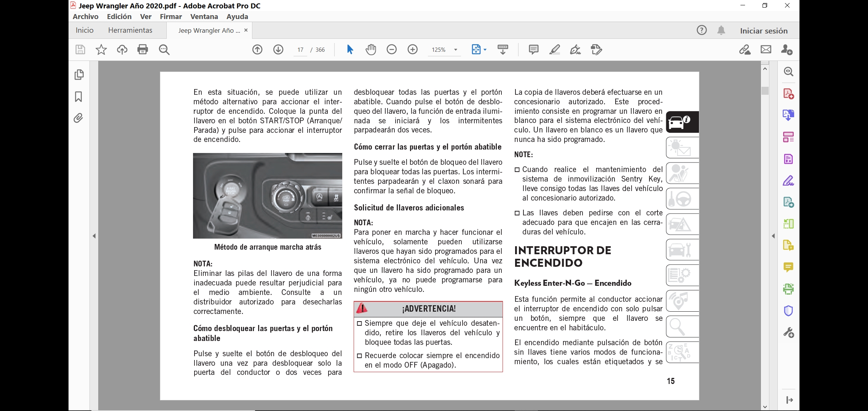This screenshot has width=868, height=411.
Task: Add a sticky note comment
Action: pos(533,49)
